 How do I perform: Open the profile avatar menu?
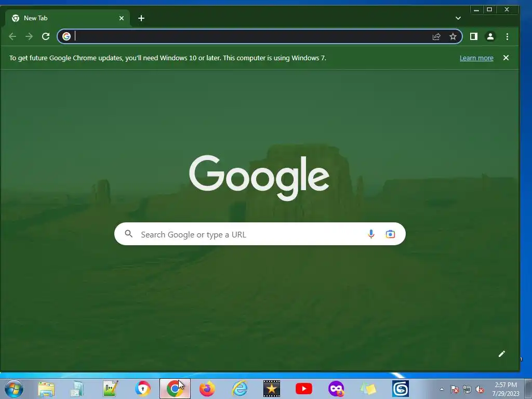[490, 36]
